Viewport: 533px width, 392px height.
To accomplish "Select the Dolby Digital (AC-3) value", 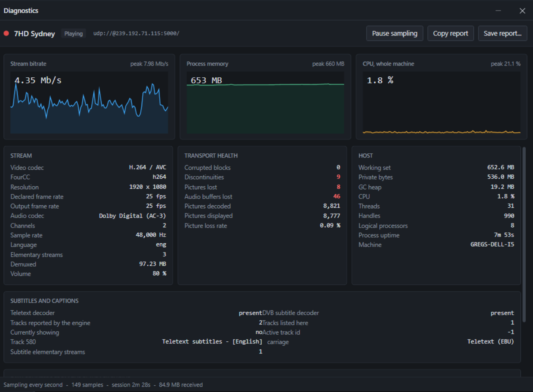I will tap(133, 216).
